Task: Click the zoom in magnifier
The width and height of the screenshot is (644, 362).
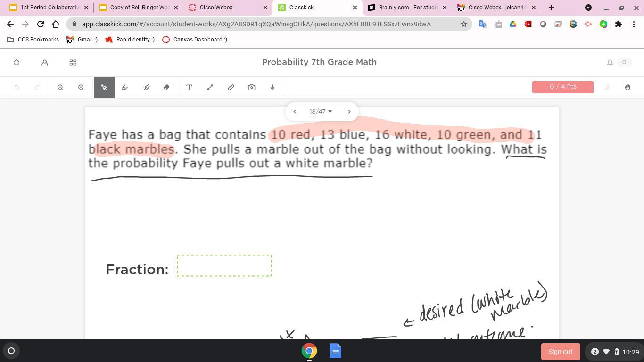Action: [81, 87]
